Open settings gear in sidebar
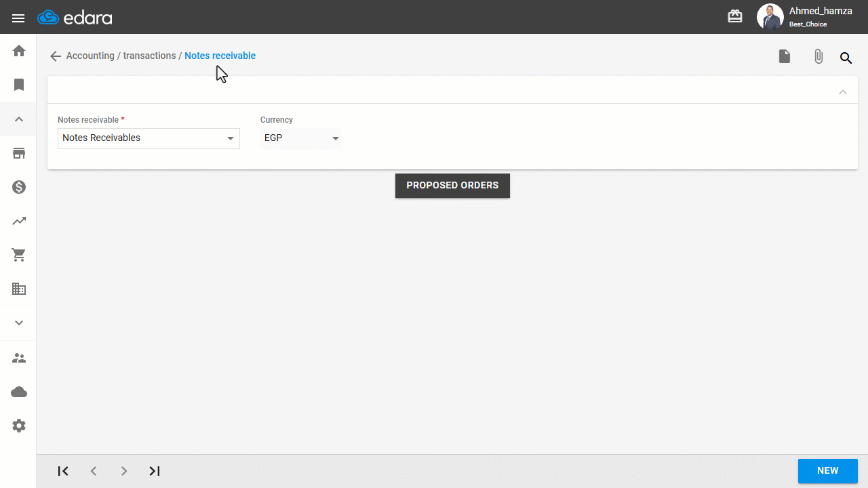The width and height of the screenshot is (868, 488). pyautogui.click(x=19, y=426)
